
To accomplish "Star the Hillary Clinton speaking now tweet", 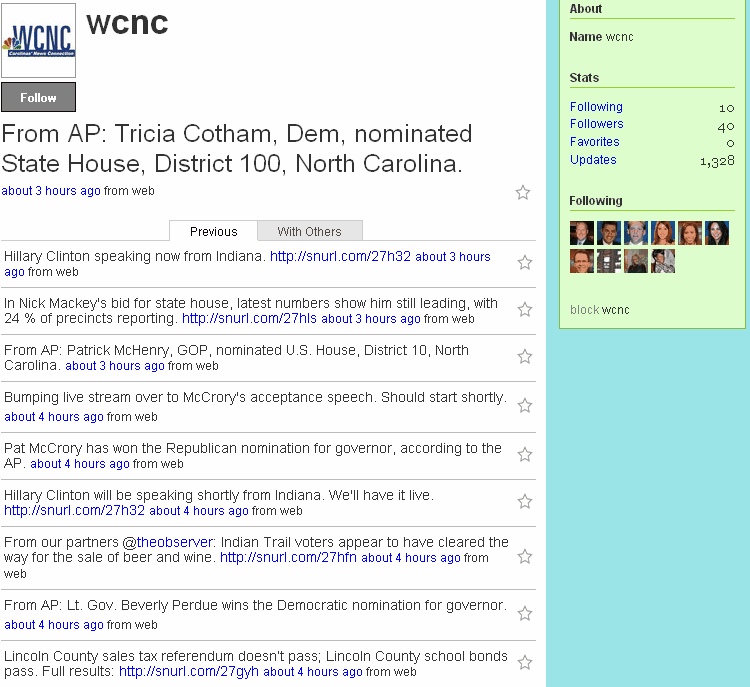I will tap(525, 262).
